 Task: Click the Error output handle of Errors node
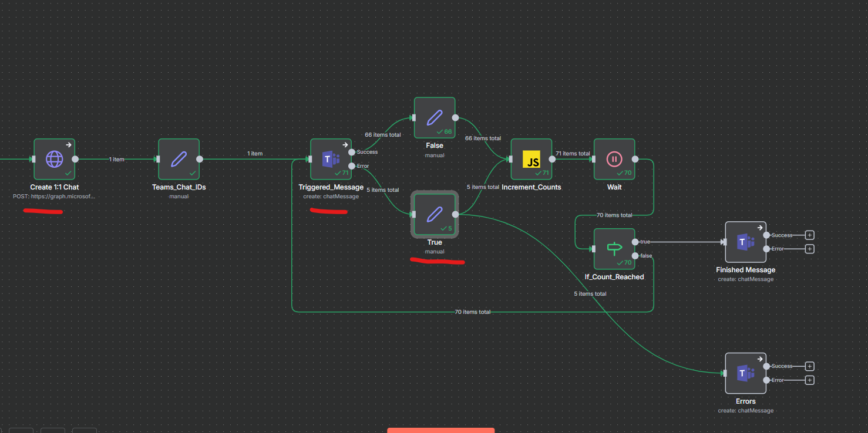[766, 380]
